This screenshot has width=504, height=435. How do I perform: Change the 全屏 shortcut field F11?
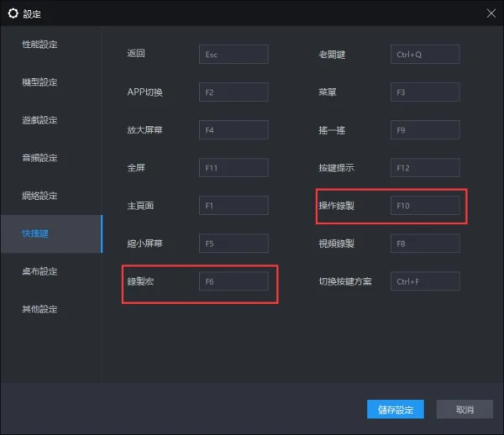(234, 168)
